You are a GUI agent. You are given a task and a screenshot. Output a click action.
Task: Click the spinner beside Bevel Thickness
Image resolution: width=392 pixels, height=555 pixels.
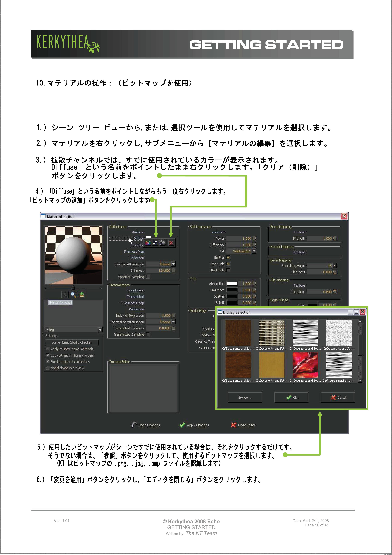pos(335,272)
